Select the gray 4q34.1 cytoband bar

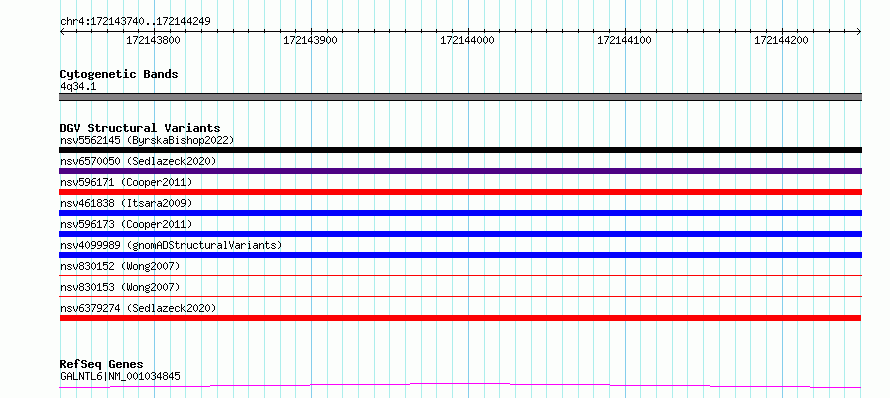460,97
